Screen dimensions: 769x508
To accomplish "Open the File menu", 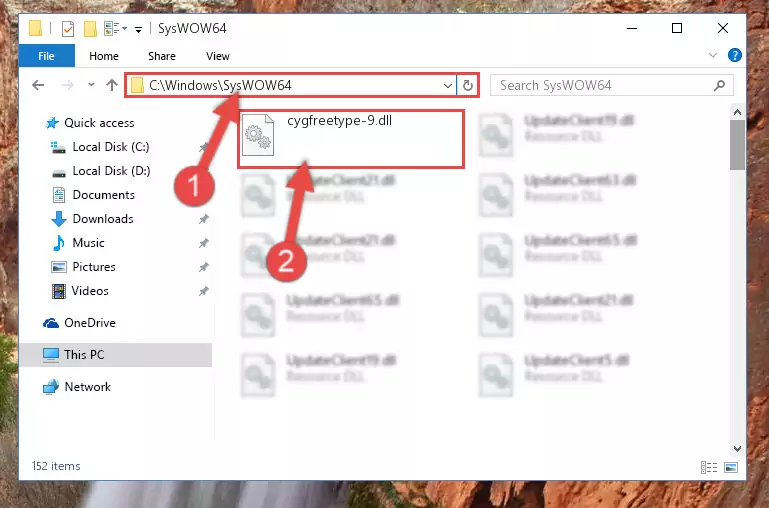I will (47, 56).
